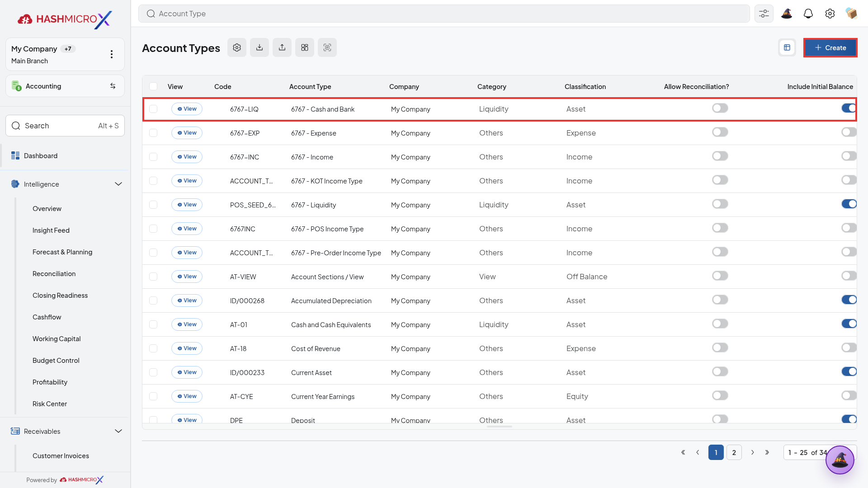The width and height of the screenshot is (868, 488).
Task: Go to the next page arrow
Action: tap(753, 452)
